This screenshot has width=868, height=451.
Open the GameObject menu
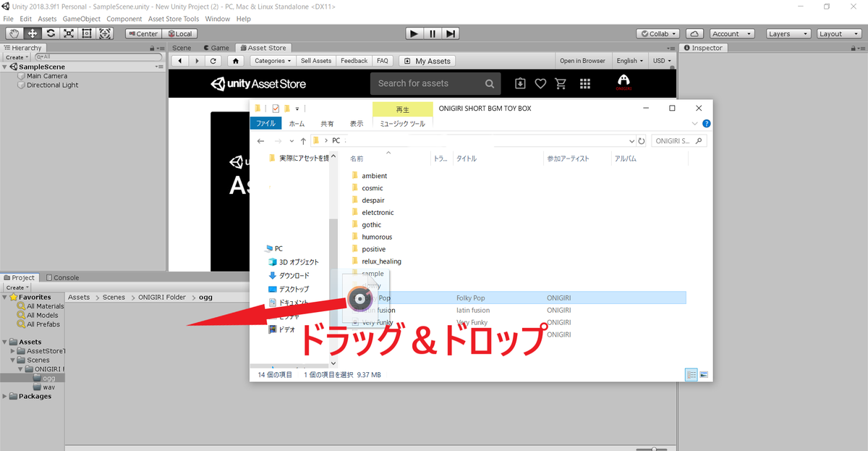point(82,18)
